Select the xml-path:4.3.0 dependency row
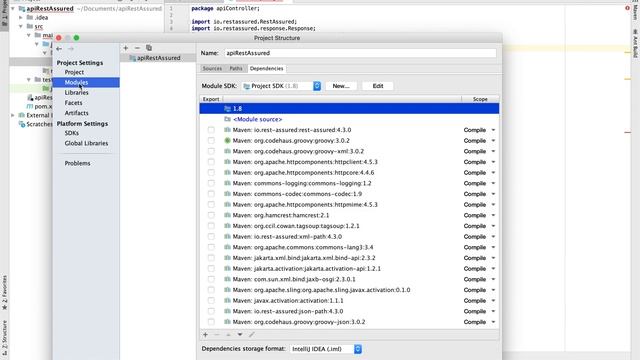 pyautogui.click(x=349, y=236)
